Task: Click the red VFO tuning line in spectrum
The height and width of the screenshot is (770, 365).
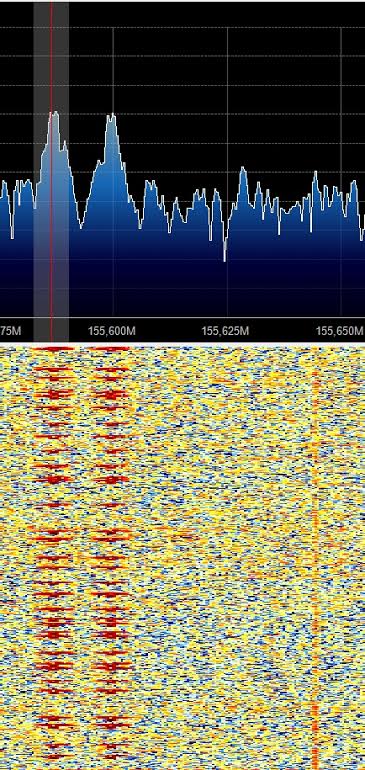Action: [51, 172]
